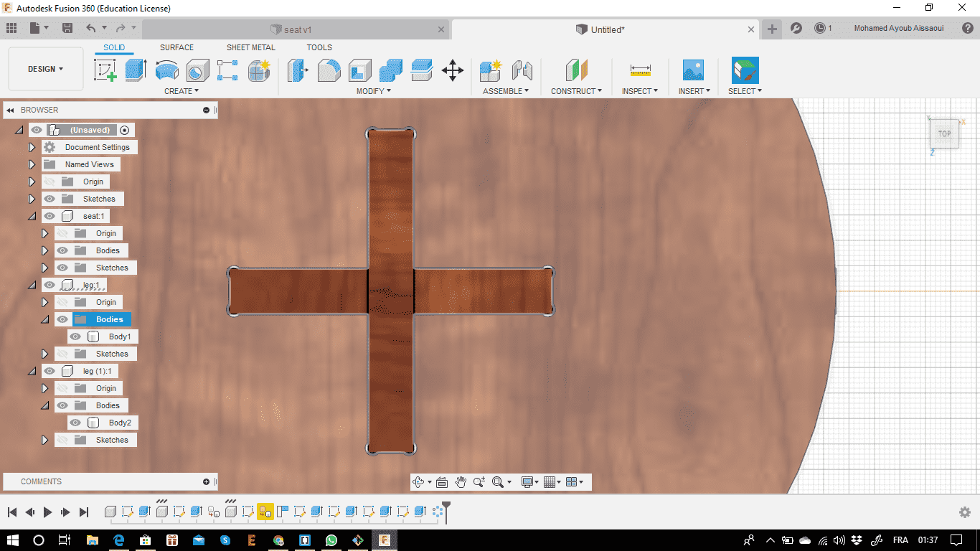The image size is (980, 551).
Task: Switch to the SHEET METAL tab
Action: 251,47
